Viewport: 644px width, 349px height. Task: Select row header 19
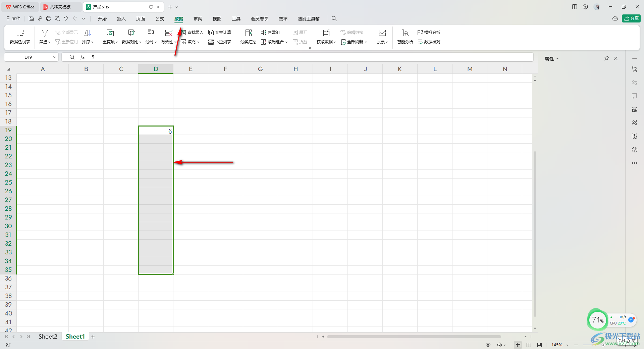[x=8, y=130]
